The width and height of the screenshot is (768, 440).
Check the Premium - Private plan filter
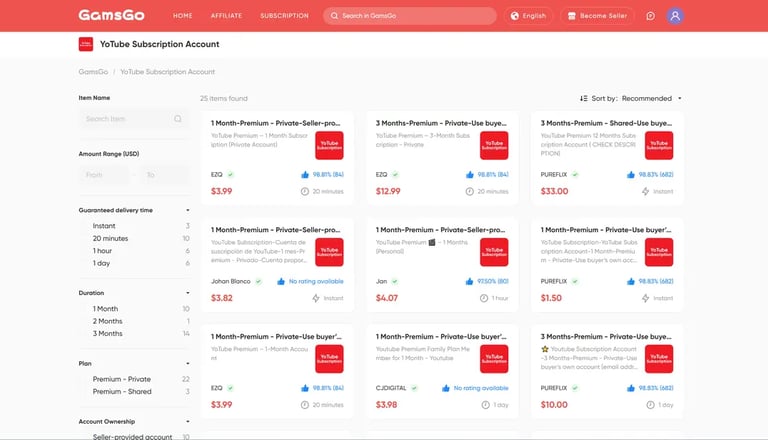click(x=121, y=379)
